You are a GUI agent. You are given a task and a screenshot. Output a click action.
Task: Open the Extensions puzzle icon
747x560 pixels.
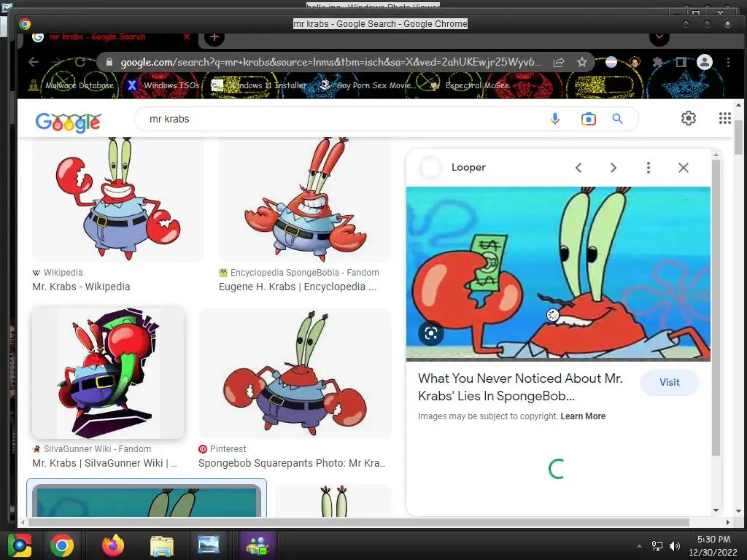coord(658,62)
